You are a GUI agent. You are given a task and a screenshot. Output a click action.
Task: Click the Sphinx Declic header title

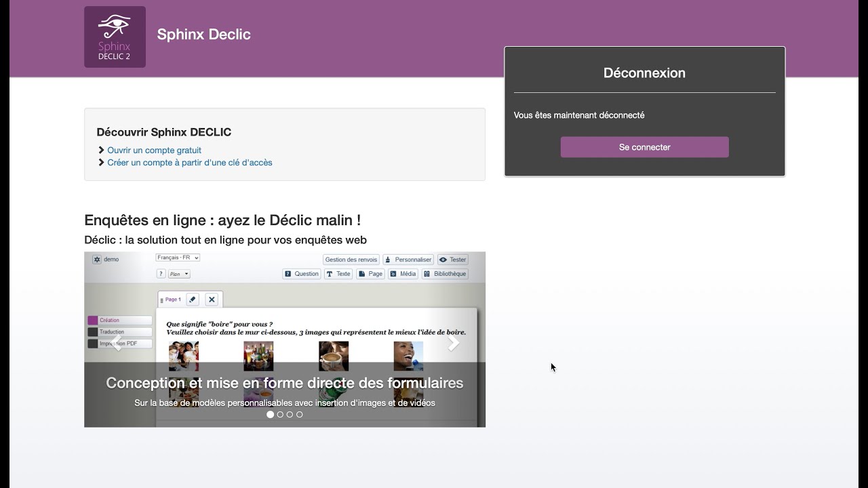[203, 35]
